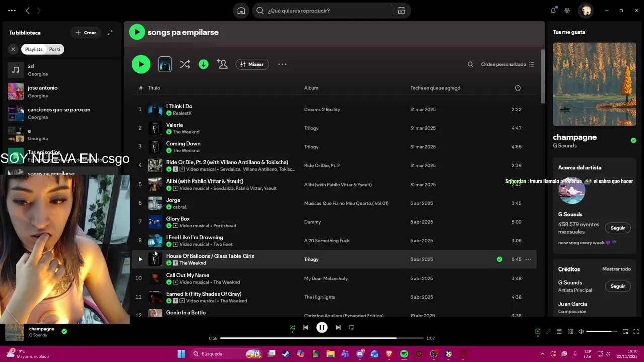Toggle saved checkmark beside champagne in side panel
644x362 pixels.
coord(633,140)
